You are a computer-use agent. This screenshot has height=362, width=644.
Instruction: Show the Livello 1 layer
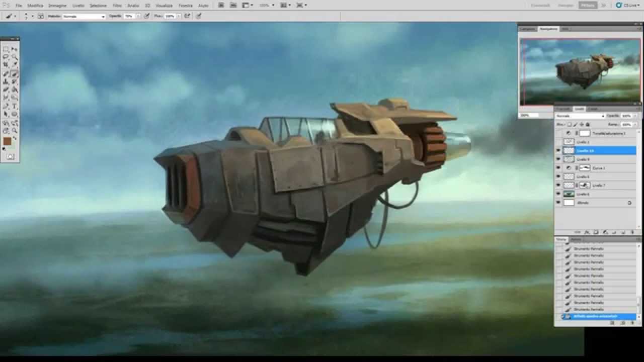[558, 142]
